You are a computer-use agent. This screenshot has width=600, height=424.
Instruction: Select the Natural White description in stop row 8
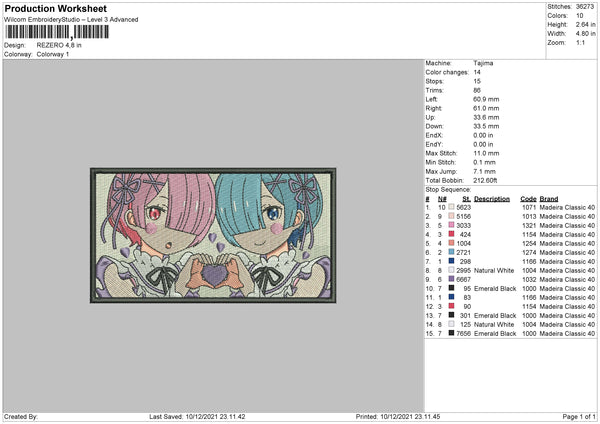494,271
